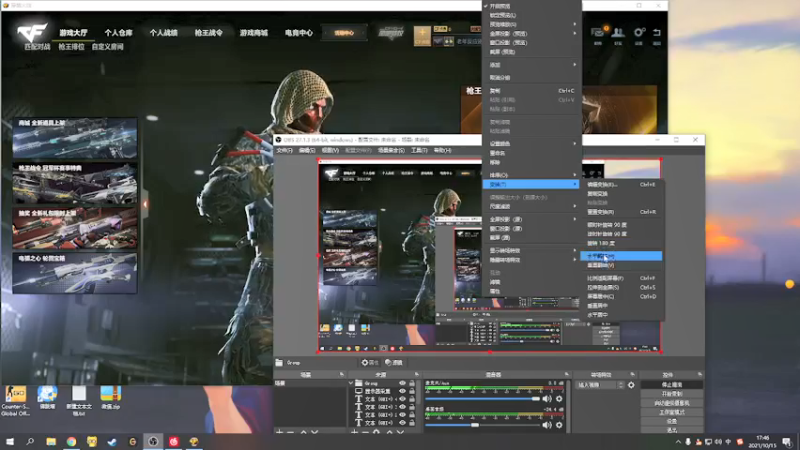Click 开始录制 button in OBS controls
800x450 pixels.
(671, 394)
